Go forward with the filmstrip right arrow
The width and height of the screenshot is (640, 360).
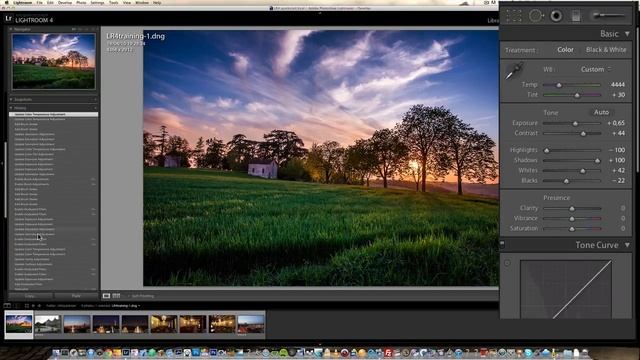tap(40, 305)
